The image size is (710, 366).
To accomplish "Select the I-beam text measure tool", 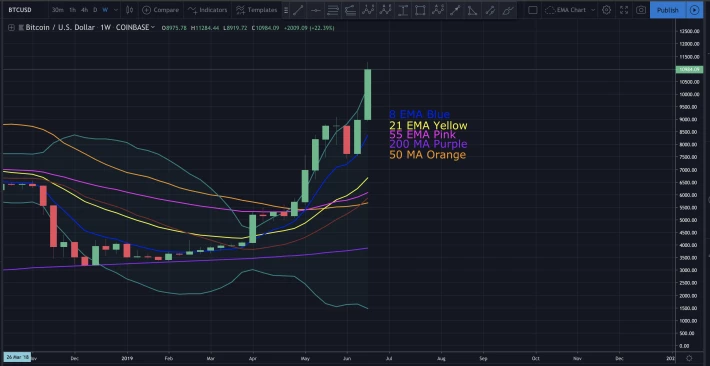I will click(403, 10).
